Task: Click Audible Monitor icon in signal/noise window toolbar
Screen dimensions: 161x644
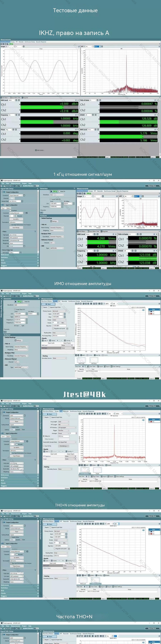Action: tap(22, 186)
